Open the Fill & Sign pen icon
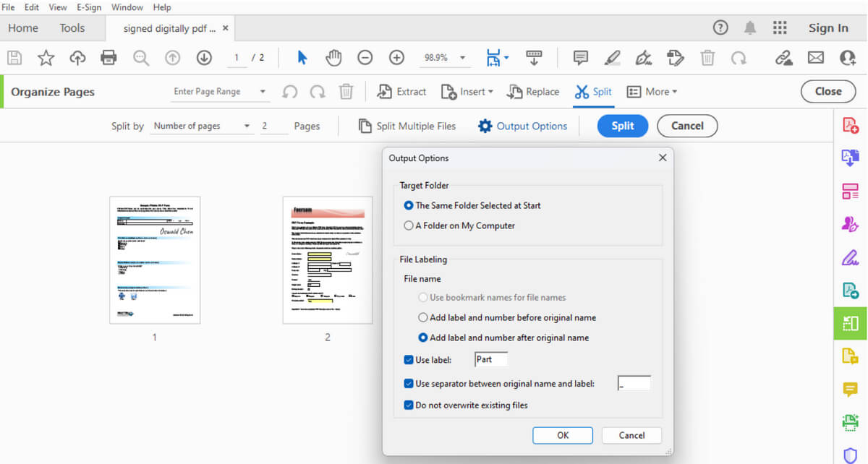Screen dimensions: 868x464 643,58
